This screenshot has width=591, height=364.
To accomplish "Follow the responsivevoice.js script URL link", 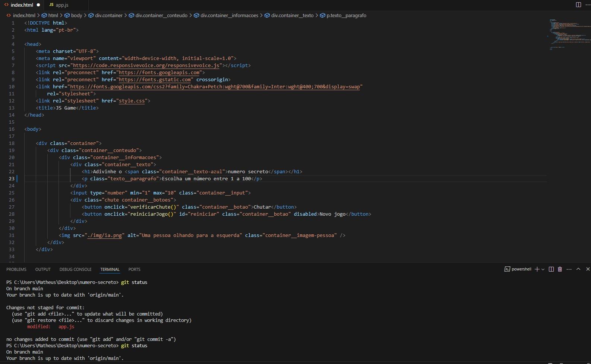I will pos(146,65).
